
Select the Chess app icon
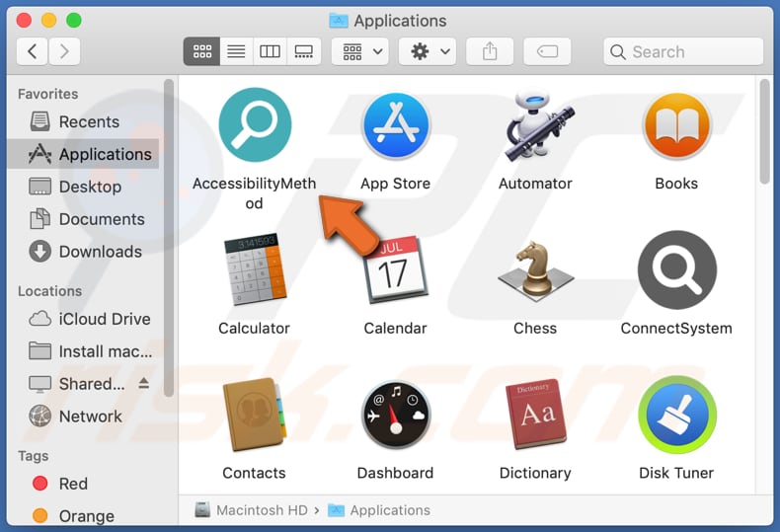(x=536, y=271)
